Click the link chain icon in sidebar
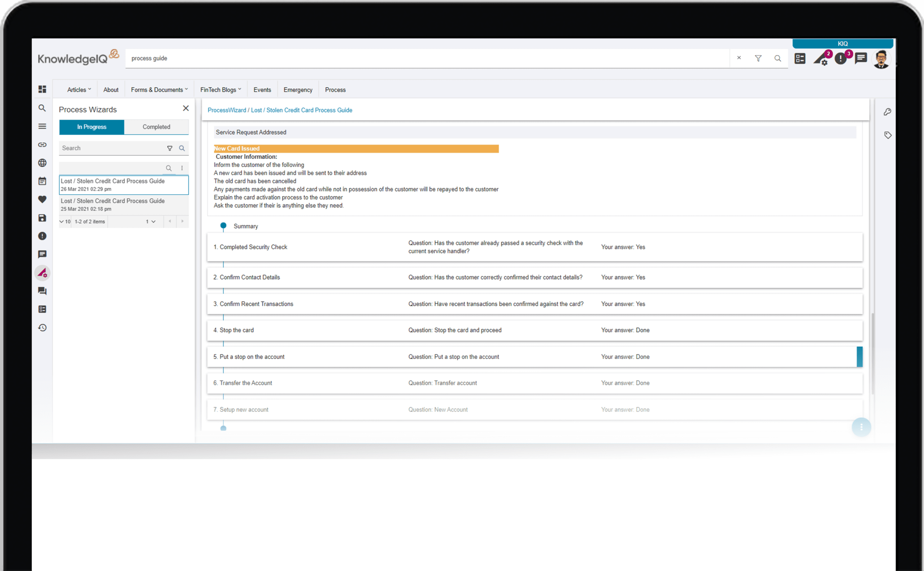This screenshot has width=924, height=571. click(42, 145)
